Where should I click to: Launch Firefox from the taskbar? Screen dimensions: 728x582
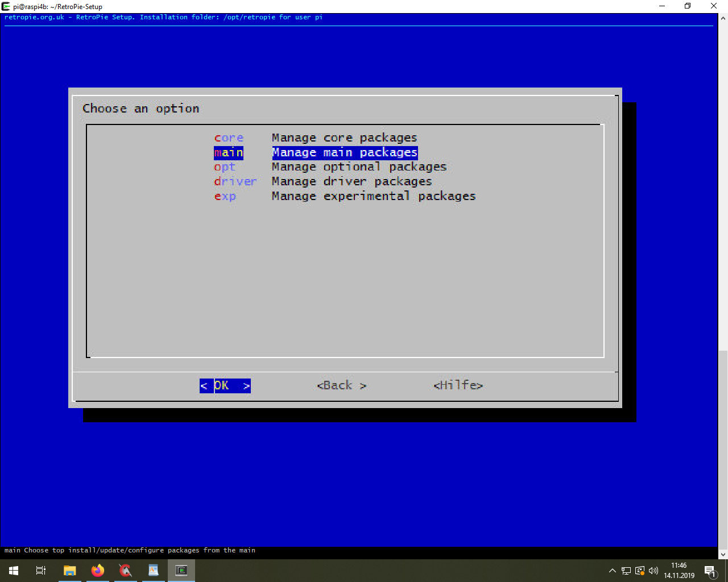[97, 571]
